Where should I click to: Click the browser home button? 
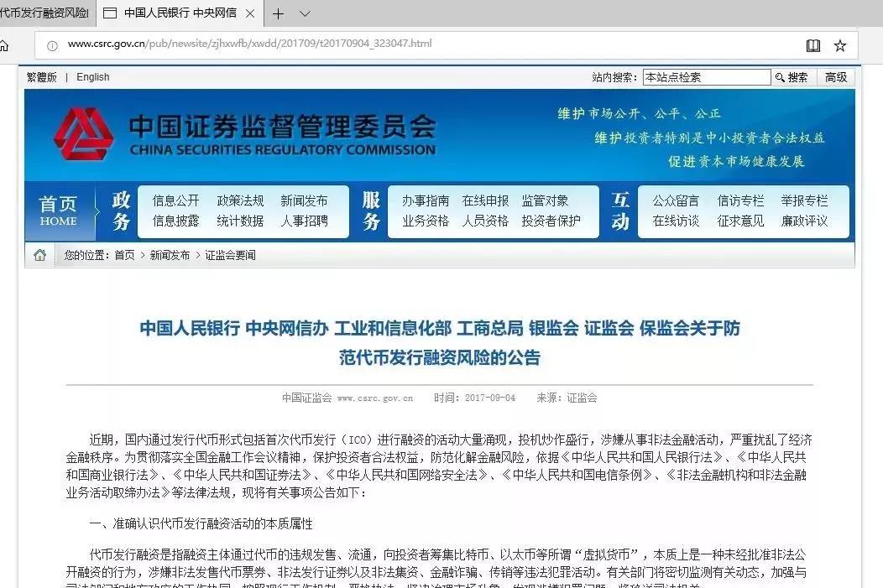tap(4, 45)
